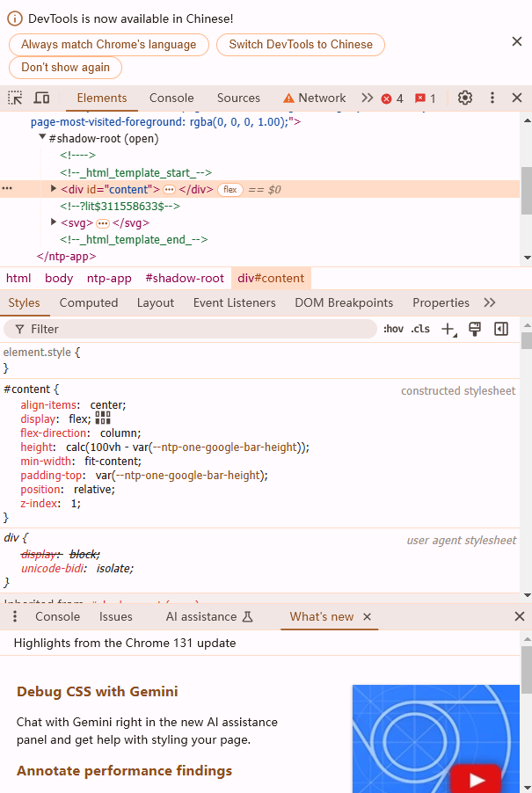
Task: Select div#content breadcrumb item
Action: click(271, 278)
